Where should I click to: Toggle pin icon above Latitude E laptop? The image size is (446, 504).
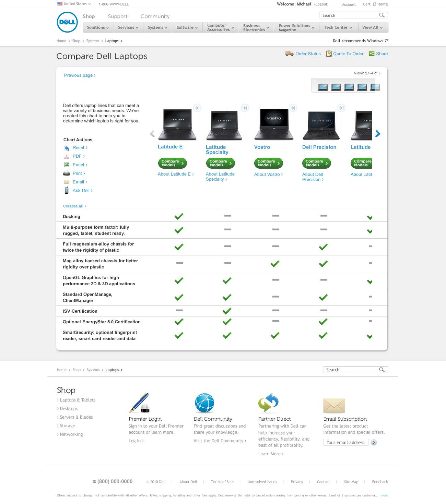click(197, 108)
